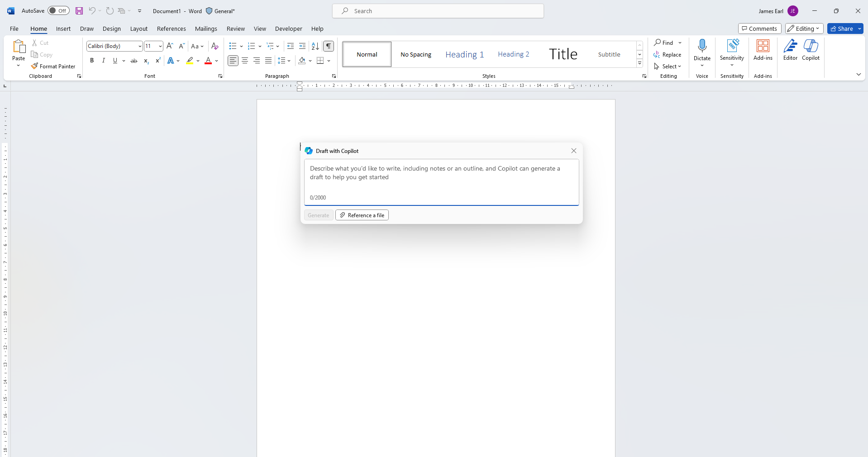The width and height of the screenshot is (868, 457).
Task: Apply strikethrough formatting
Action: click(134, 61)
